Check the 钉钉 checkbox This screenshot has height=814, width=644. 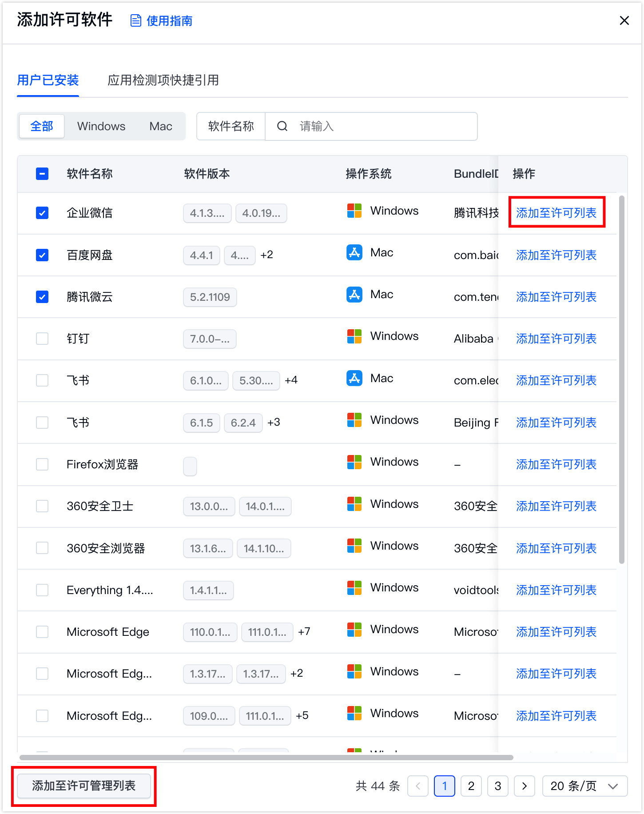point(42,339)
